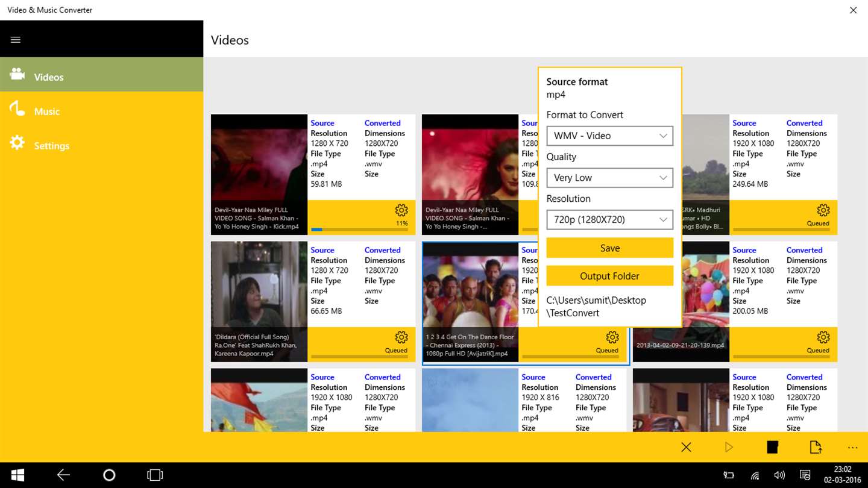Open the Windows Start menu

(x=17, y=475)
